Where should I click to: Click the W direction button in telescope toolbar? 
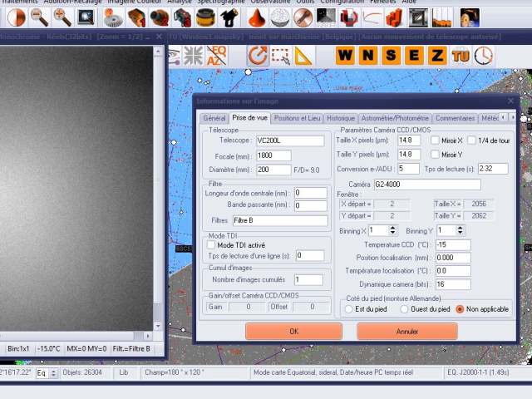346,56
